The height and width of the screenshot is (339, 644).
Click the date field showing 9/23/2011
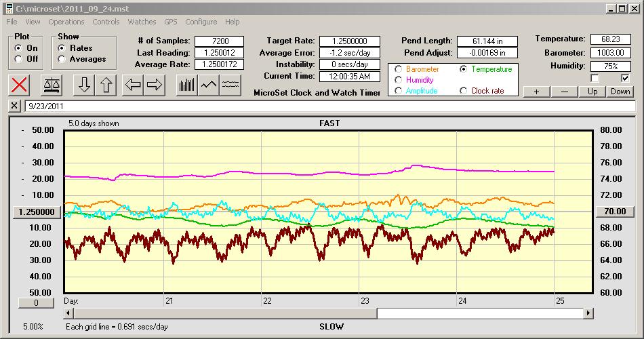[x=330, y=106]
